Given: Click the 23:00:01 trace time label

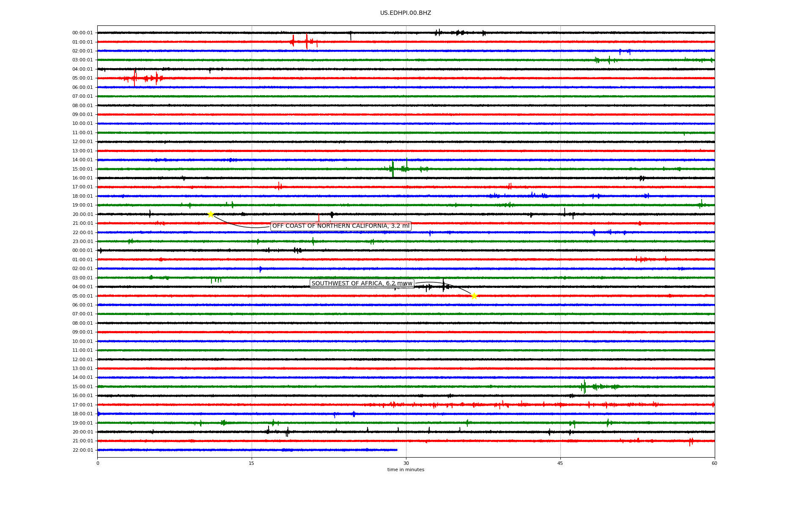Looking at the screenshot, I should 82,242.
